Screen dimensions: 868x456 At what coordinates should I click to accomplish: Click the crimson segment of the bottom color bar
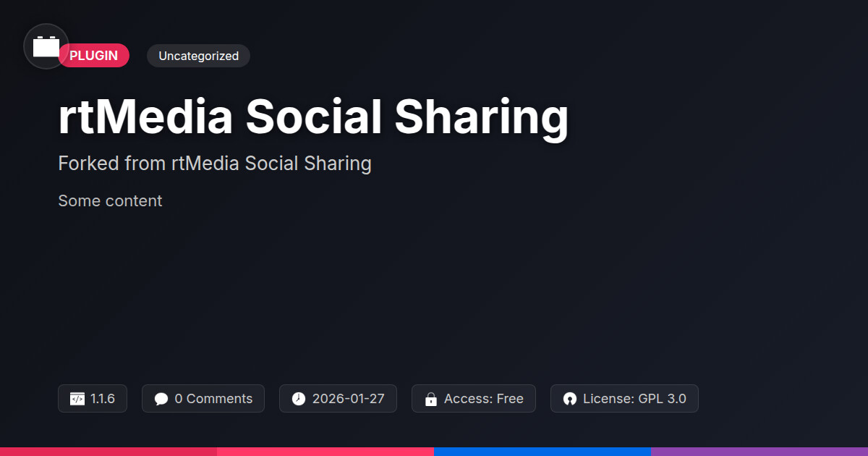tap(109, 451)
